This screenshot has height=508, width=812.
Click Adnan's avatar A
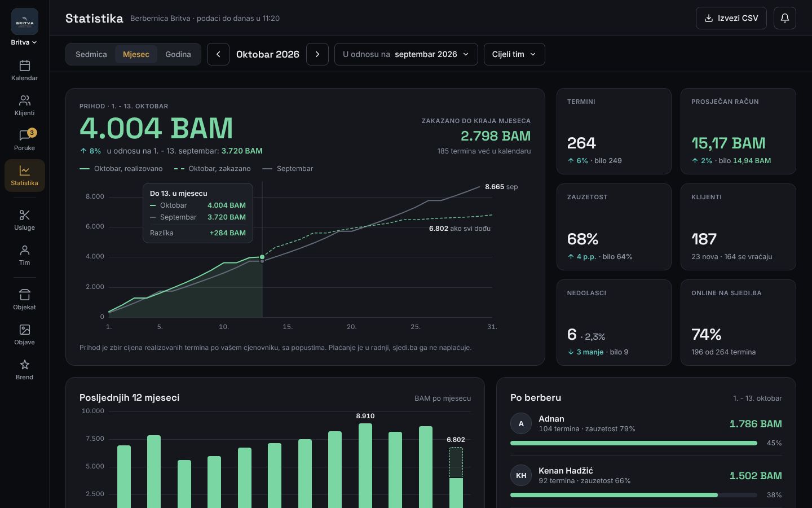[521, 423]
